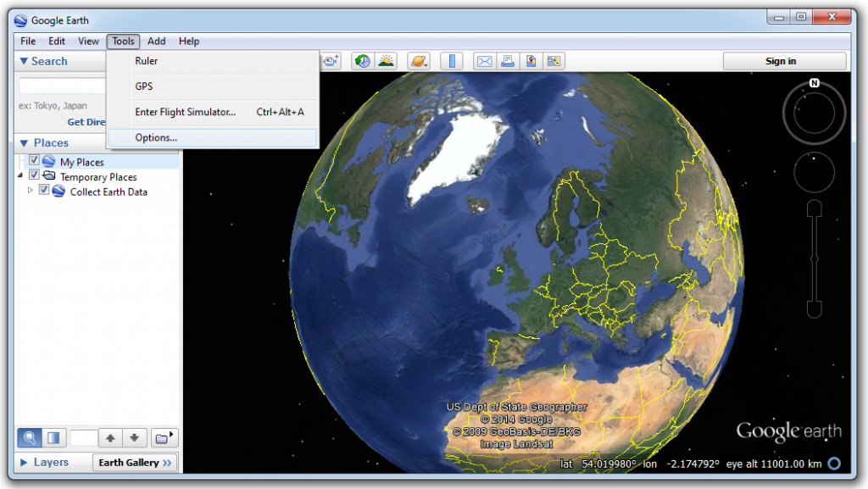Click the save image icon
The width and height of the screenshot is (868, 489).
click(x=531, y=61)
